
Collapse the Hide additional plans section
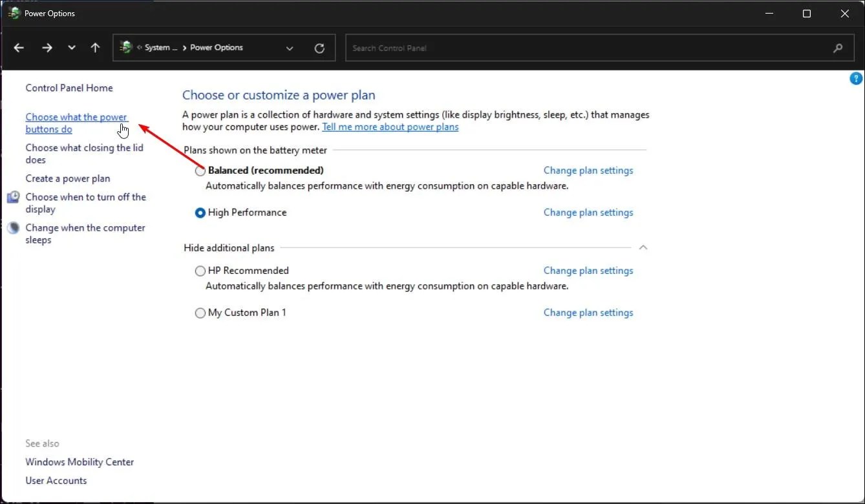[643, 247]
